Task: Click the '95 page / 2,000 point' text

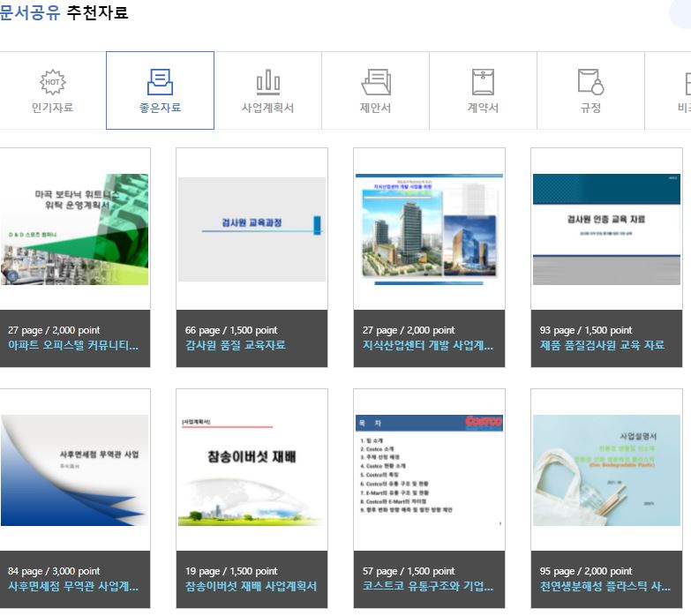Action: (586, 571)
